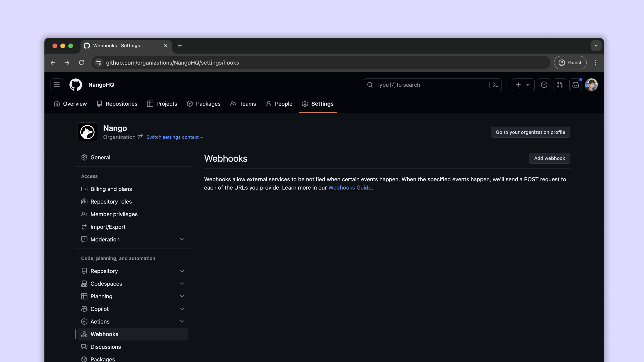Open the create-new dropdown caret
The image size is (644, 362).
click(528, 85)
